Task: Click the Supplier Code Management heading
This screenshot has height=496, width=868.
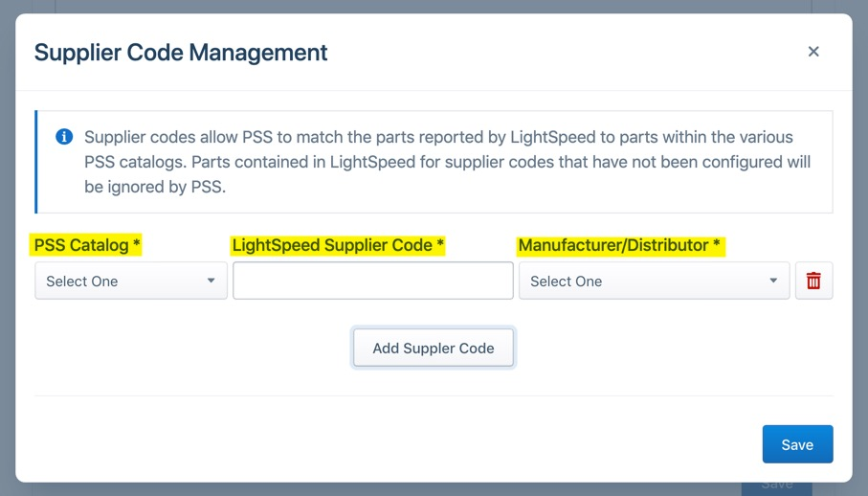Action: [x=181, y=53]
